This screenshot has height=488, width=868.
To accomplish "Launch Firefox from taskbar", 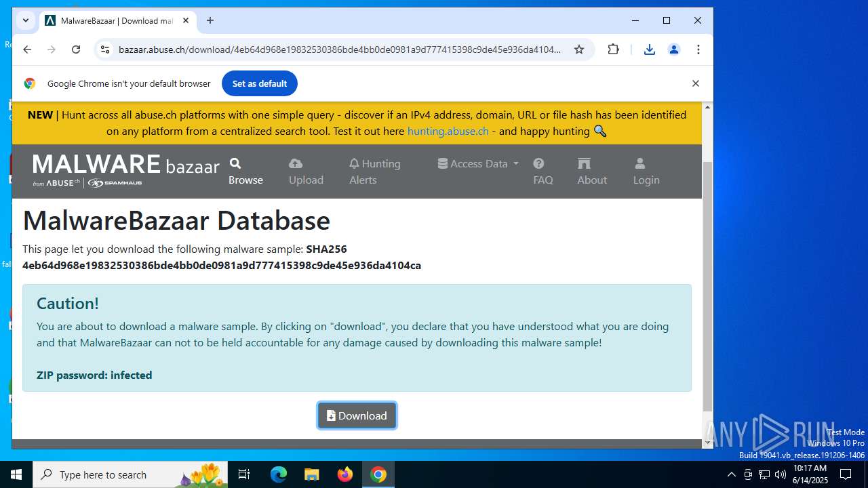I will [345, 474].
